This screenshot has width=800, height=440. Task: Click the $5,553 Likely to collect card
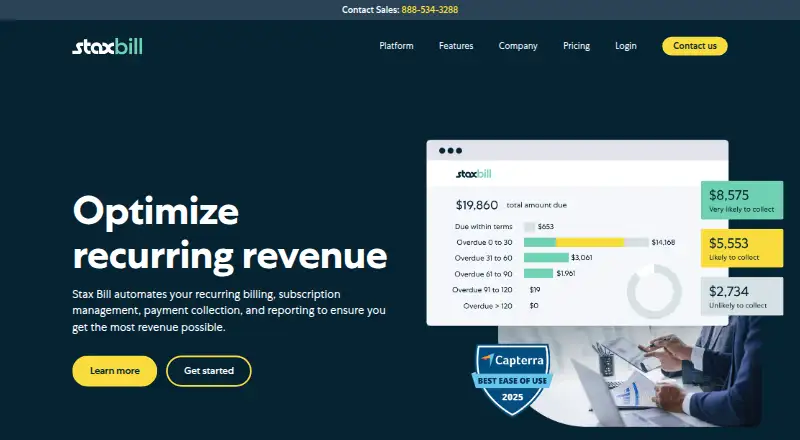pos(742,248)
